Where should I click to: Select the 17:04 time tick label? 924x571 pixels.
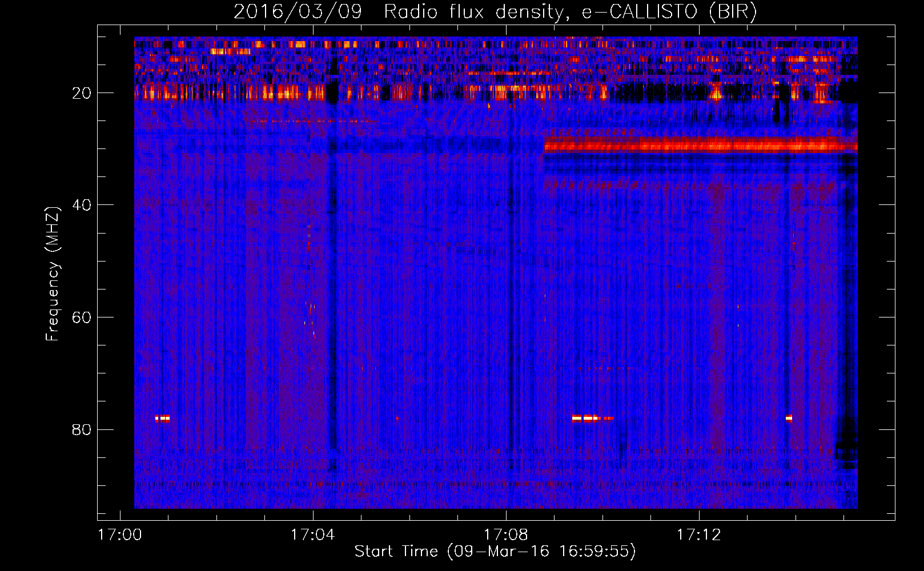(x=313, y=535)
